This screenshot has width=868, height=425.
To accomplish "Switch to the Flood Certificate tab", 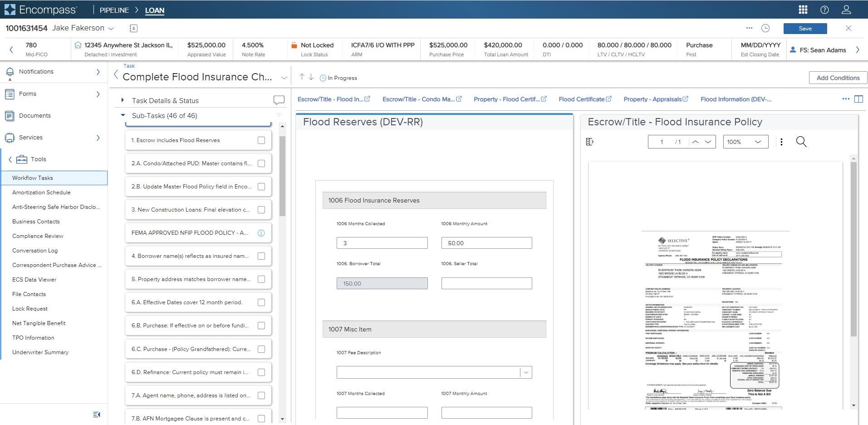I will 585,99.
